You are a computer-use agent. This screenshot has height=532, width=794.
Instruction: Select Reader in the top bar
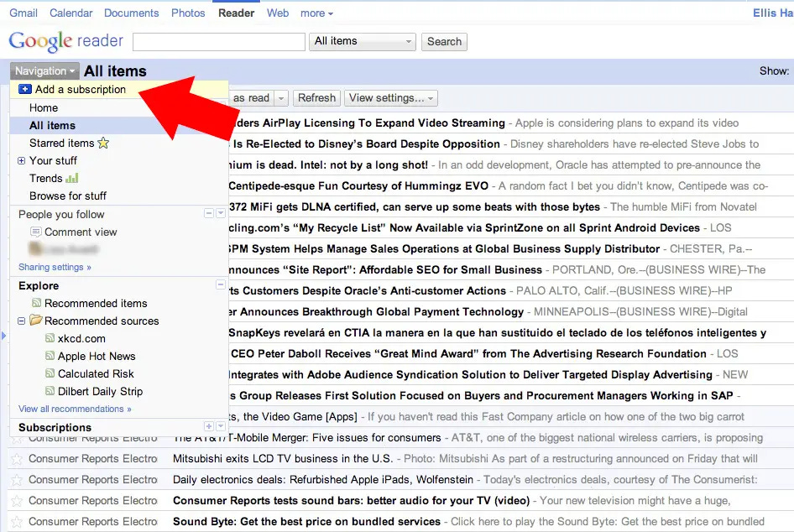click(236, 13)
